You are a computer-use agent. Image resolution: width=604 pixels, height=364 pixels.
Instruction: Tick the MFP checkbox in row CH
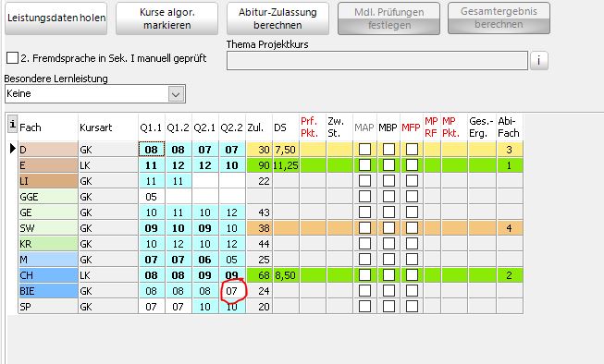(413, 275)
